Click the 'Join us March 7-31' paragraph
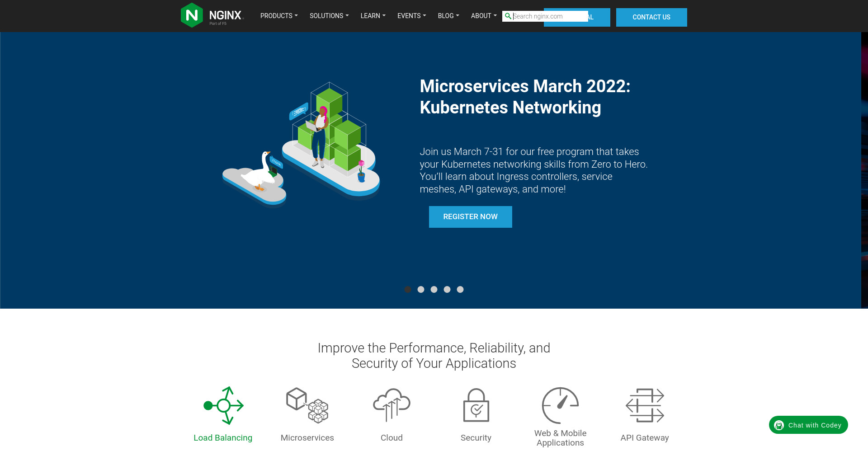 tap(534, 170)
